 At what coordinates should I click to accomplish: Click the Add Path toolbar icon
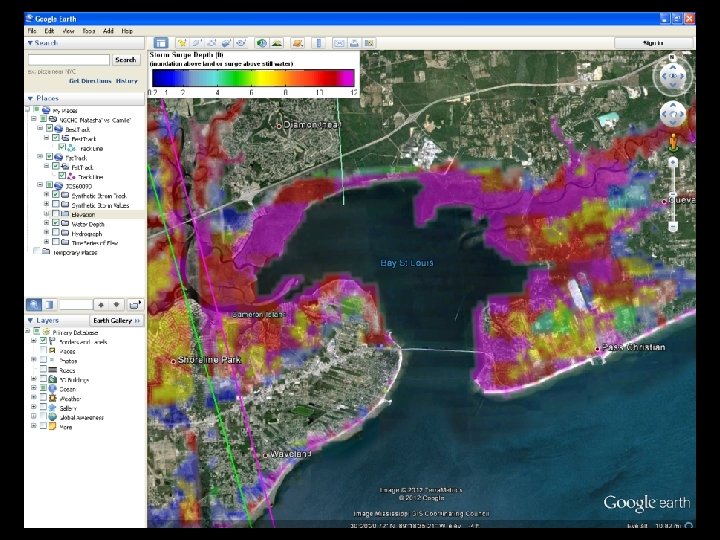tap(211, 43)
